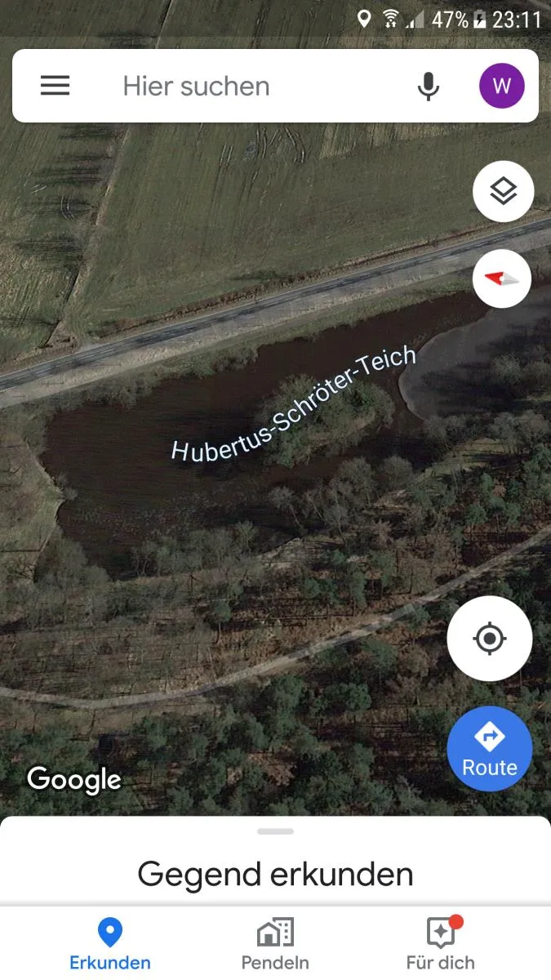Open the purple W account avatar

[x=501, y=86]
